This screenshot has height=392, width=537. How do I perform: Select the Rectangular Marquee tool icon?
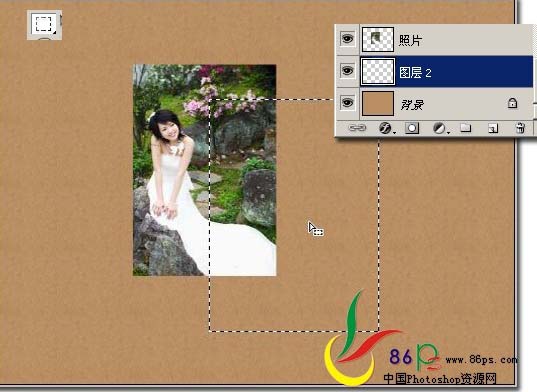(x=44, y=25)
